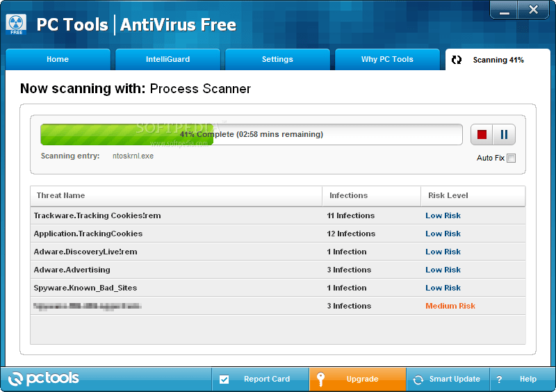Enable the Auto Fix checkbox
Image resolution: width=556 pixels, height=392 pixels.
[511, 158]
